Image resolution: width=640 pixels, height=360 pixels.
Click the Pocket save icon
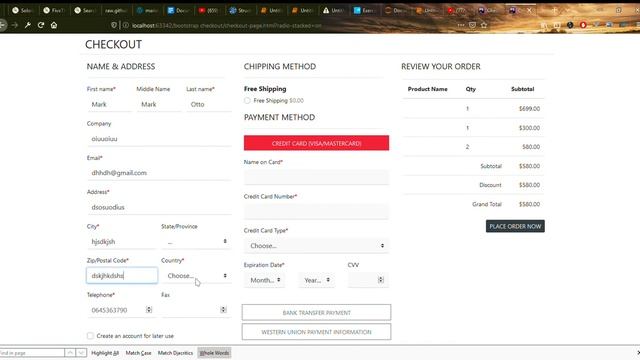pyautogui.click(x=472, y=25)
